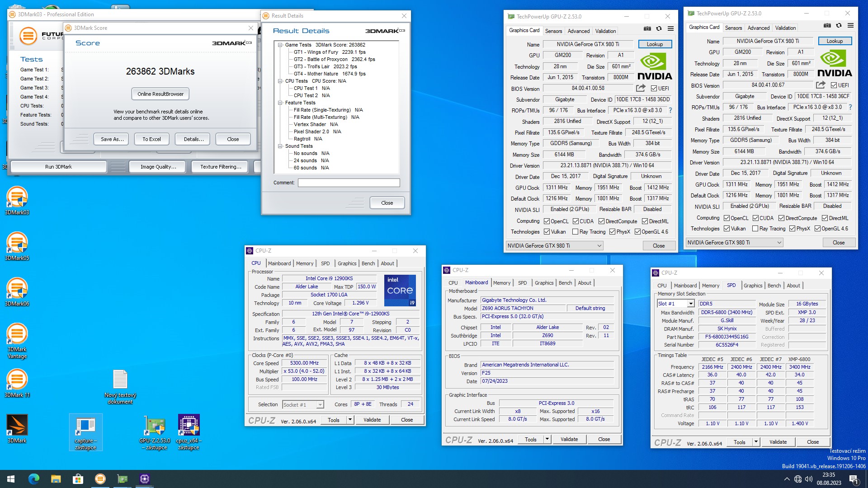868x488 pixels.
Task: Open the notification center icon
Action: (854, 479)
